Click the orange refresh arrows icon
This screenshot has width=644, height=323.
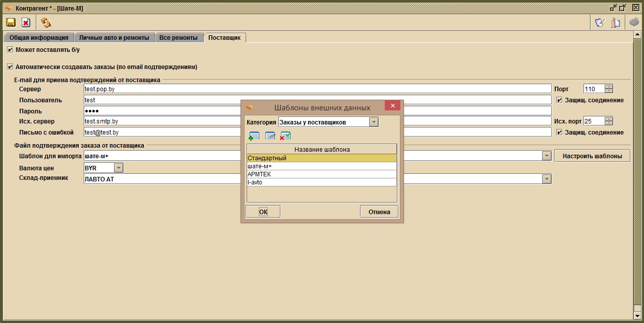click(x=46, y=22)
